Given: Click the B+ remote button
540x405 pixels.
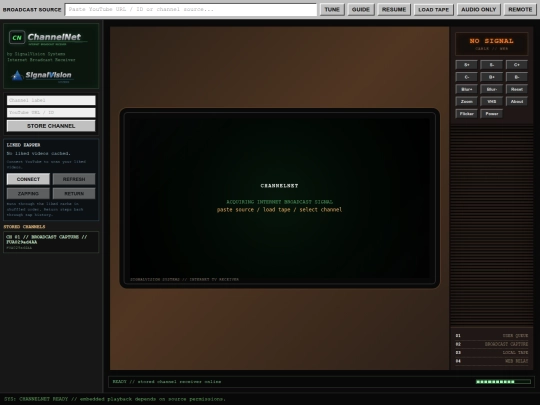Looking at the screenshot, I should pyautogui.click(x=492, y=77).
